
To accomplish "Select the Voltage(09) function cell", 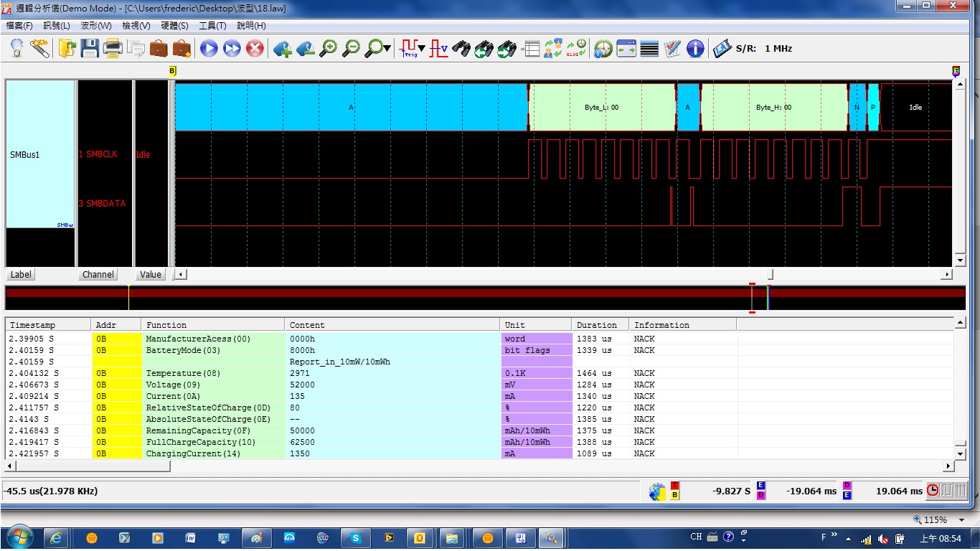I will click(x=214, y=385).
